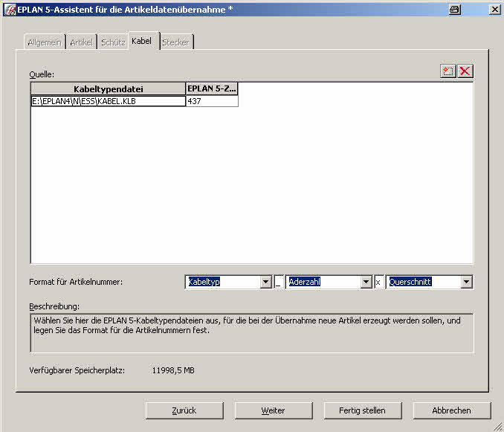The image size is (504, 432).
Task: Click the EPLAN 5-Z... column header
Action: pyautogui.click(x=212, y=88)
